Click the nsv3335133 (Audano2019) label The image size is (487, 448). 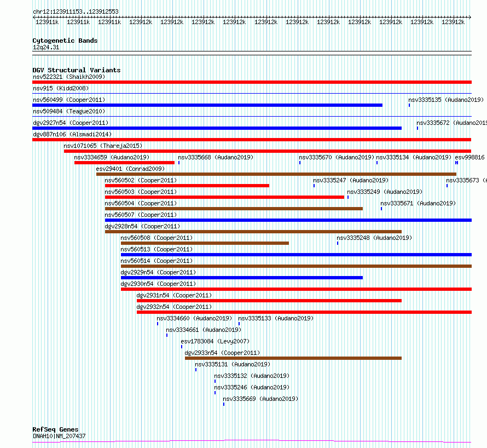pos(276,318)
